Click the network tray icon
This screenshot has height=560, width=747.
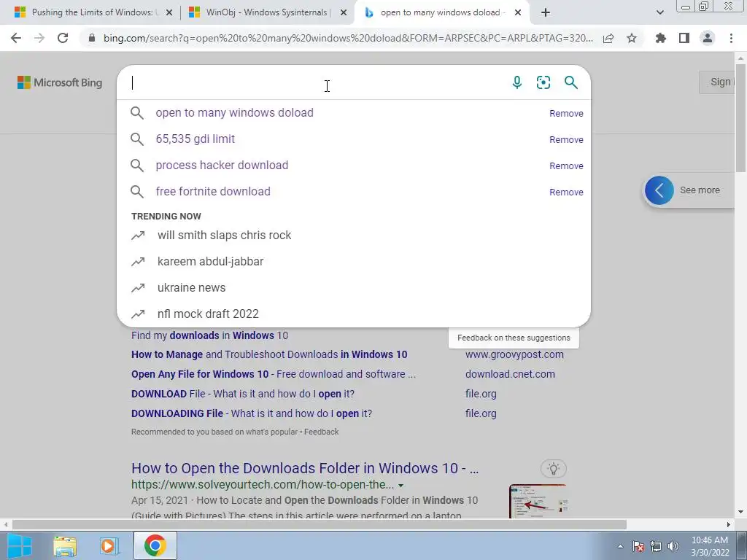click(x=656, y=546)
